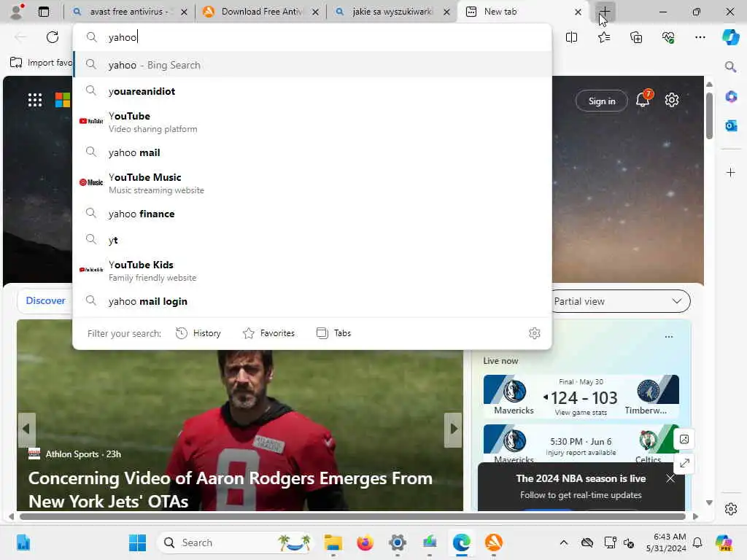Click the address bar input with yahoo
The image size is (747, 560).
[x=312, y=37]
